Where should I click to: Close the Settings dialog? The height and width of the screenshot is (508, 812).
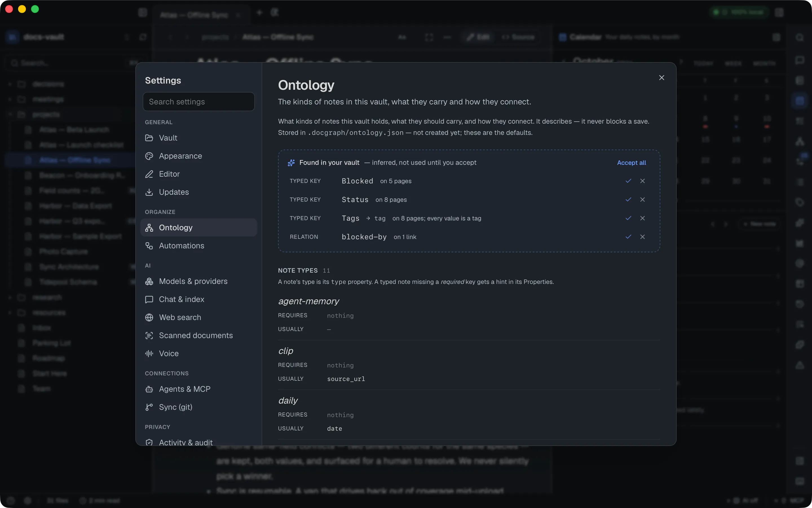click(661, 78)
